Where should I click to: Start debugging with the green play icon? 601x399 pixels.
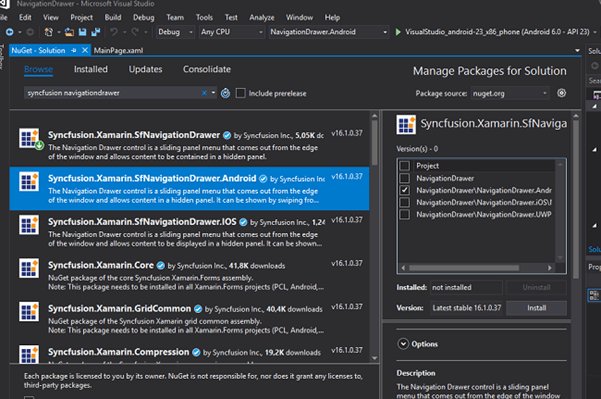point(398,32)
